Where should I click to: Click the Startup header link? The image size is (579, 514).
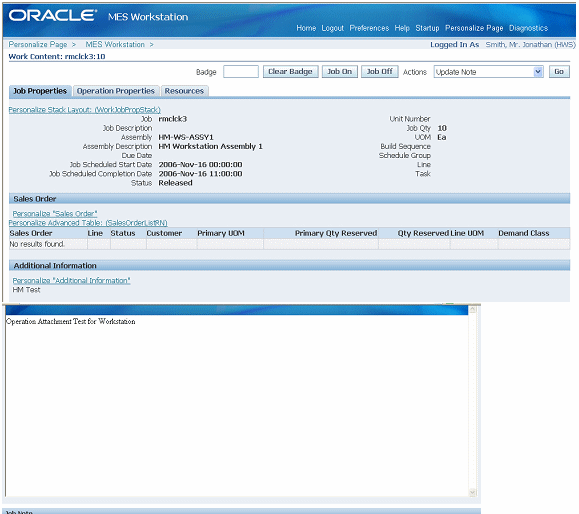coord(427,28)
